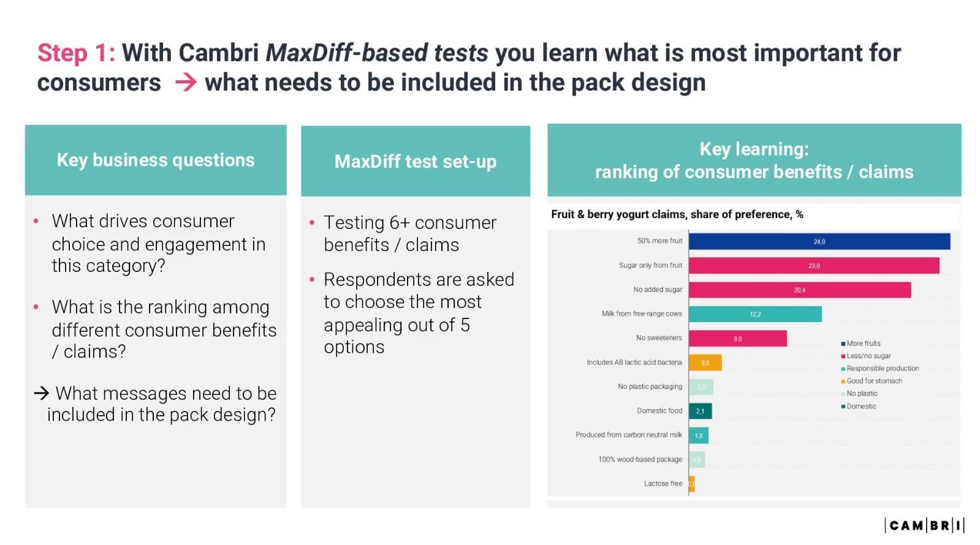
Task: Click the 'Domestic' legend entry
Action: tap(859, 407)
